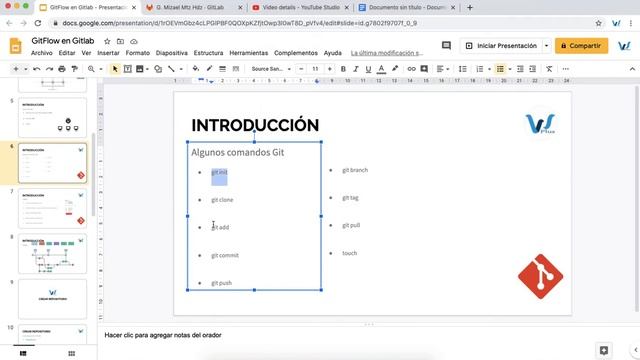Increase paragraph indent
The height and width of the screenshot is (360, 640).
pyautogui.click(x=533, y=69)
